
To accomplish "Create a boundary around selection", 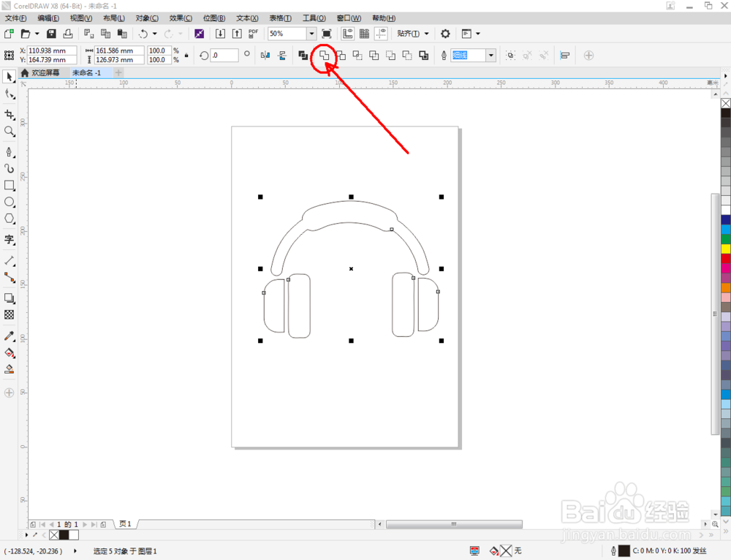I will 424,56.
